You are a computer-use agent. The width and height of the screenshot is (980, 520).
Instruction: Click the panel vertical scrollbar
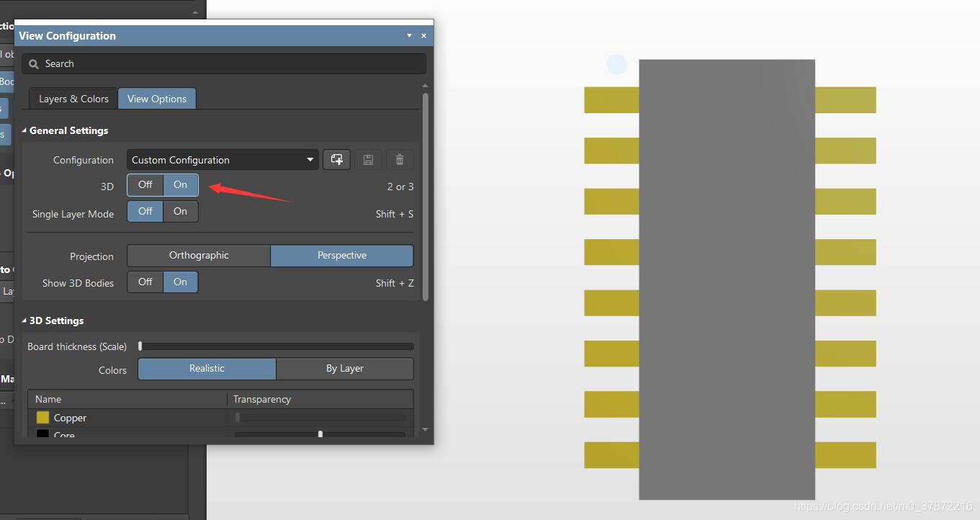pyautogui.click(x=426, y=196)
